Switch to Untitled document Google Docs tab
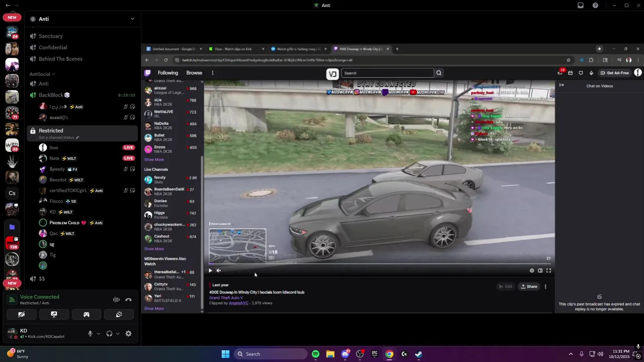The height and width of the screenshot is (362, 644). (174, 49)
